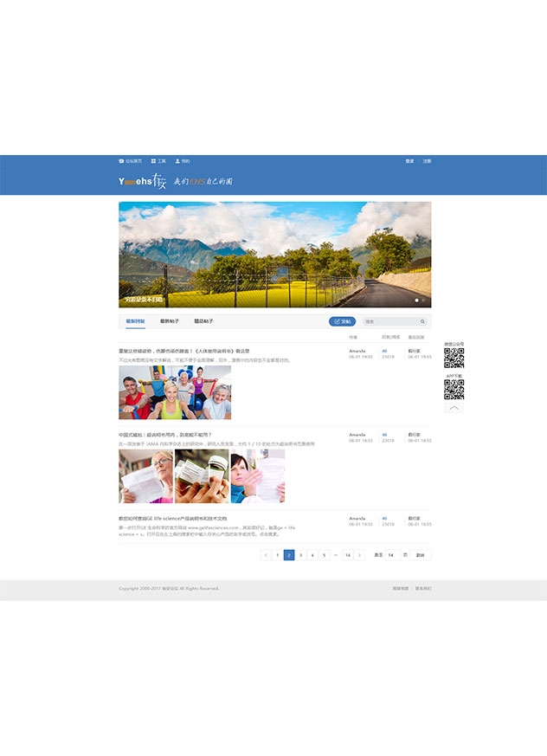547x756 pixels.
Task: Click the jump-to page number input
Action: click(x=393, y=555)
